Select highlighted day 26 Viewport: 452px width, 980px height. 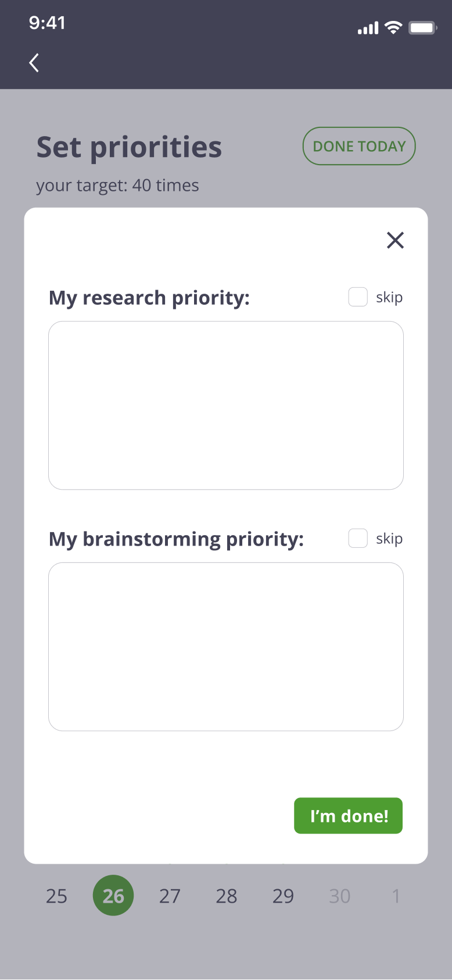coord(113,896)
